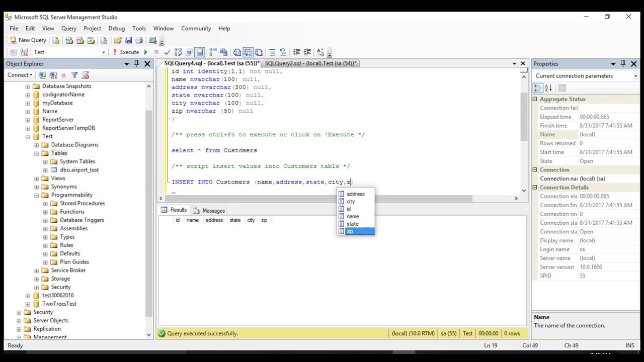644x362 pixels.
Task: Open an Analysis Services DMX Query
Action: coord(80,40)
